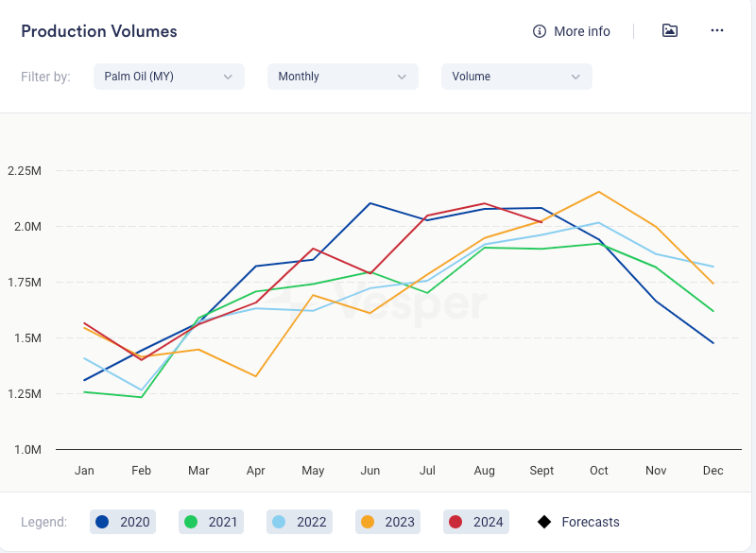Click the More info link
756x553 pixels.
(581, 31)
